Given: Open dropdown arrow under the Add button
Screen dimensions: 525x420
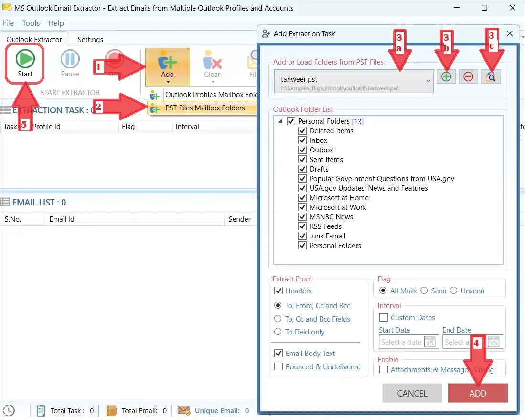Looking at the screenshot, I should click(x=168, y=82).
